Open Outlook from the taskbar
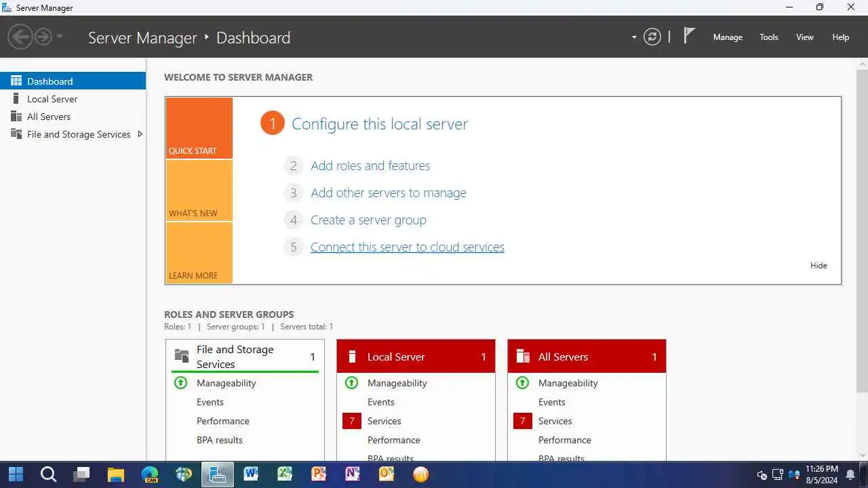Screen dimensions: 868x488 pos(387,474)
